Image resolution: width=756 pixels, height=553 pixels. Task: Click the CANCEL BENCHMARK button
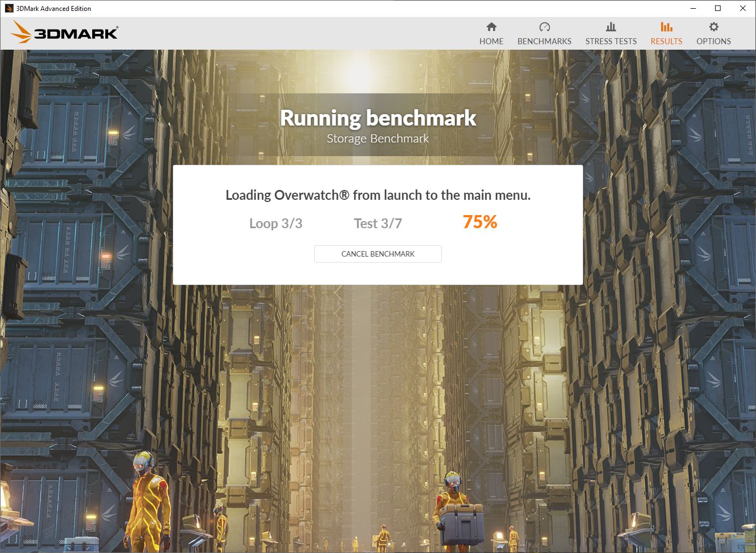(377, 254)
